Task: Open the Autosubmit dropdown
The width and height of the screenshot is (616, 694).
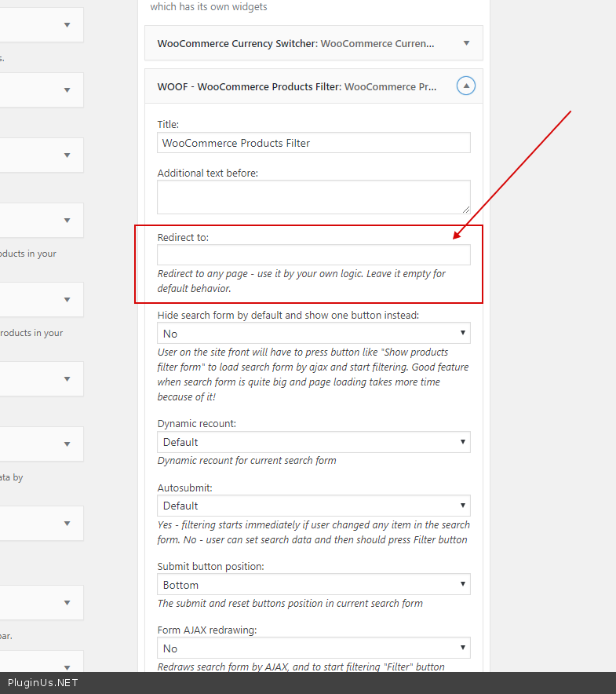Action: pyautogui.click(x=313, y=506)
